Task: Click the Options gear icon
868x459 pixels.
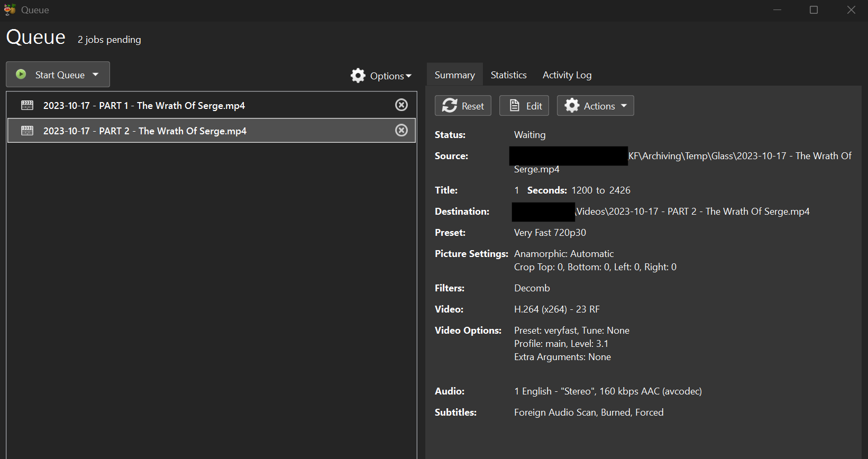Action: coord(358,76)
